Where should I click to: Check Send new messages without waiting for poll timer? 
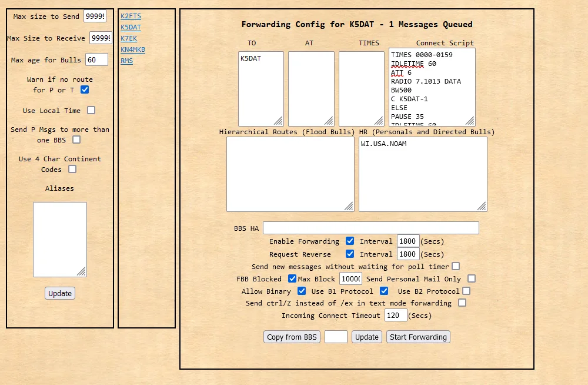point(456,266)
